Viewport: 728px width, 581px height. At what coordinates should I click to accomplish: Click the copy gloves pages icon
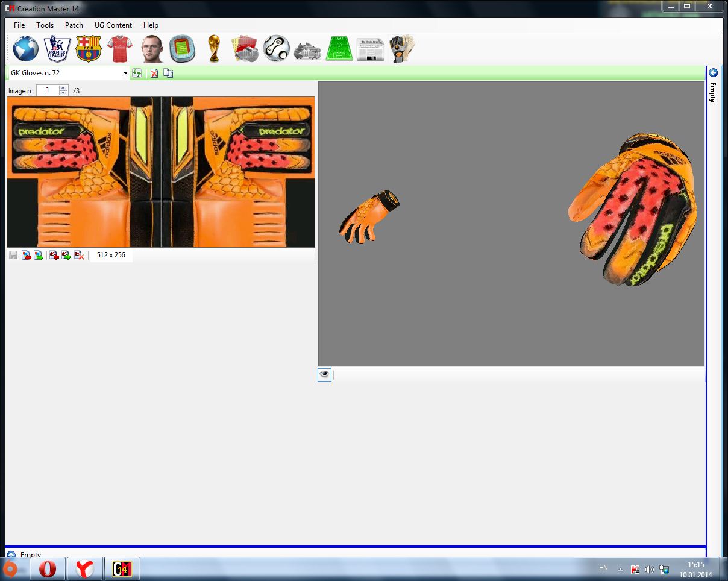pyautogui.click(x=168, y=73)
